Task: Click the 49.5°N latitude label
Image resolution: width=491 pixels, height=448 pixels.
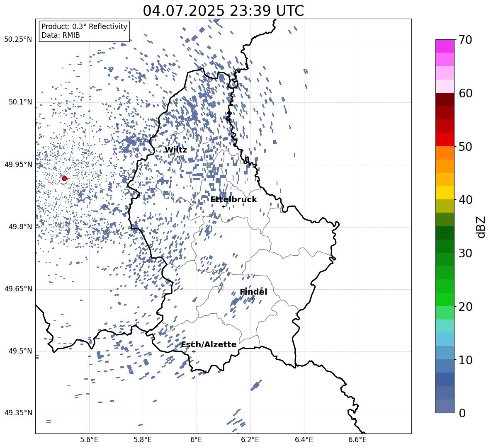Action: [x=20, y=351]
